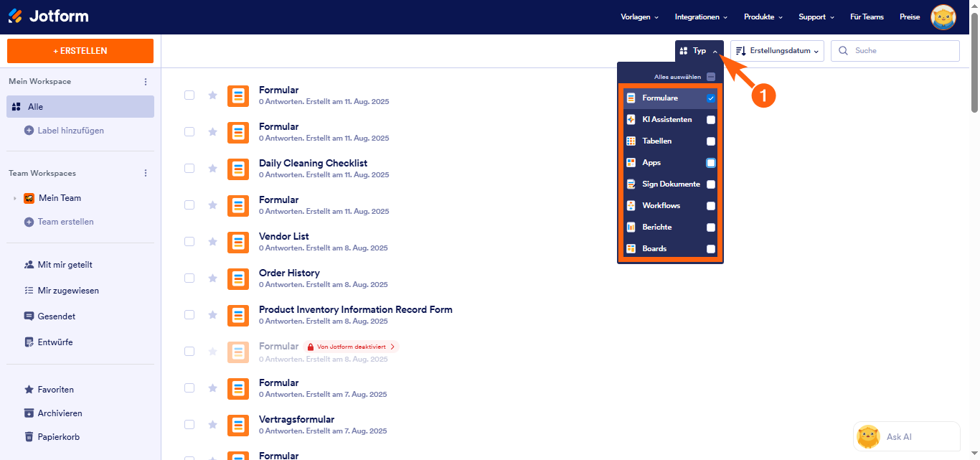
Task: Click the + ERSTELLEN button
Action: [80, 51]
